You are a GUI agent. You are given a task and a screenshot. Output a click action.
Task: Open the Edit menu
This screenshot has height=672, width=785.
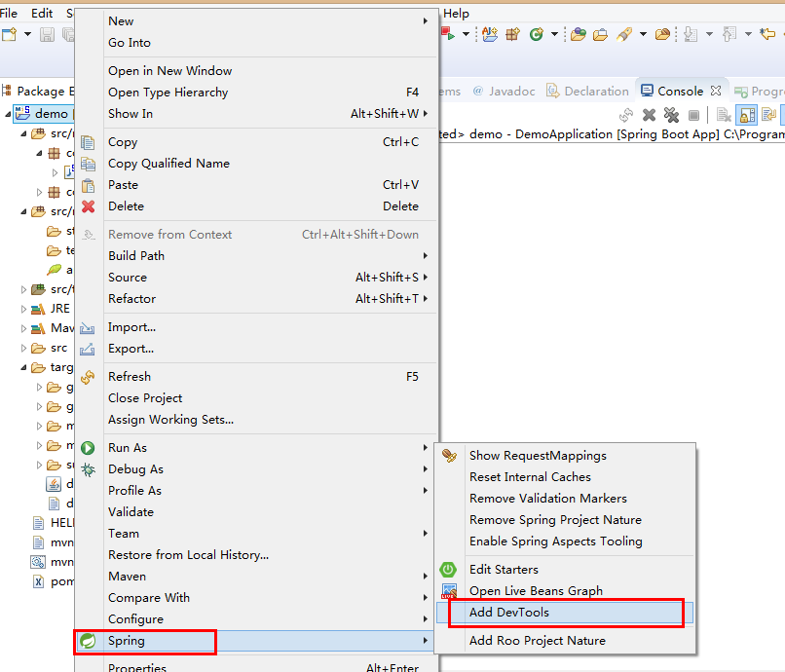[x=42, y=14]
